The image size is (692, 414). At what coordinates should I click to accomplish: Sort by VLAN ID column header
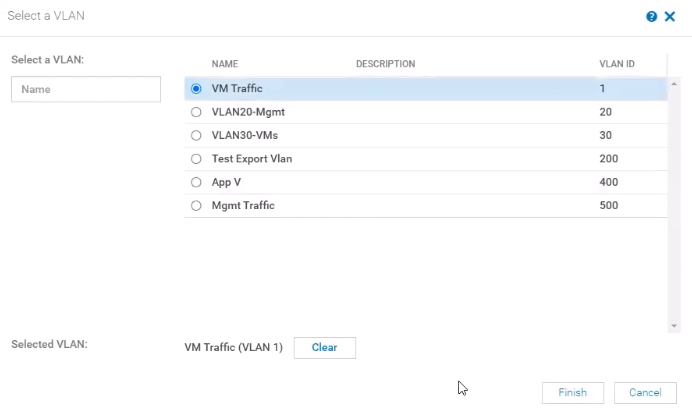616,64
